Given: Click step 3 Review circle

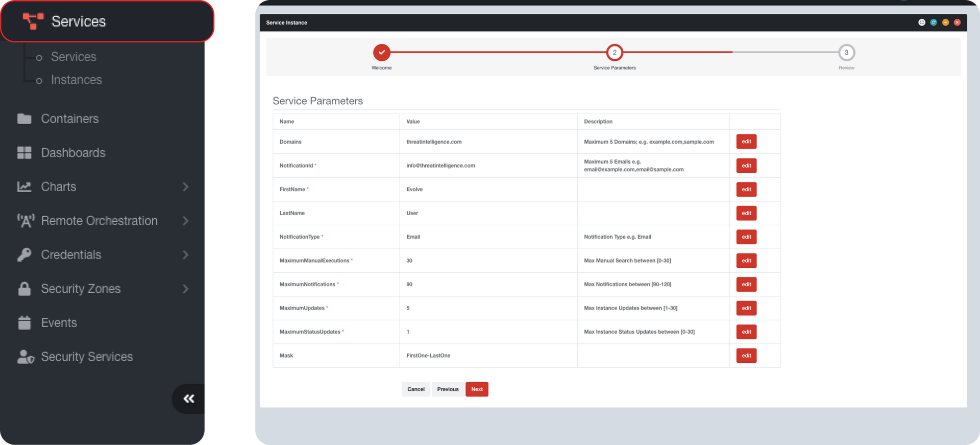Looking at the screenshot, I should click(x=846, y=52).
